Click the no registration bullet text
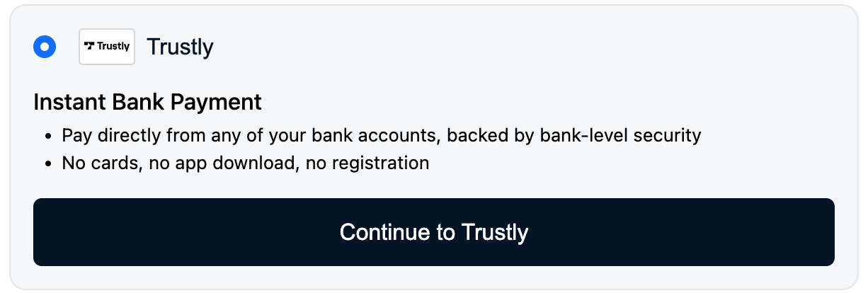 point(246,163)
